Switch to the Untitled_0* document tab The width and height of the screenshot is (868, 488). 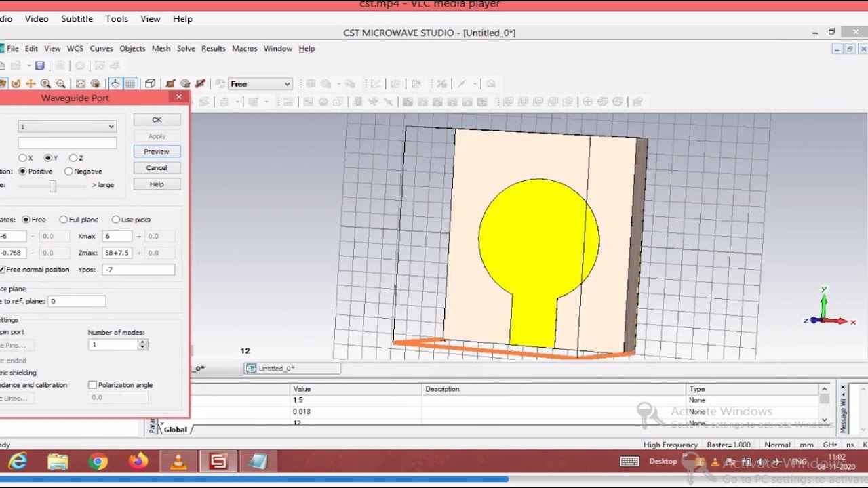pyautogui.click(x=292, y=369)
